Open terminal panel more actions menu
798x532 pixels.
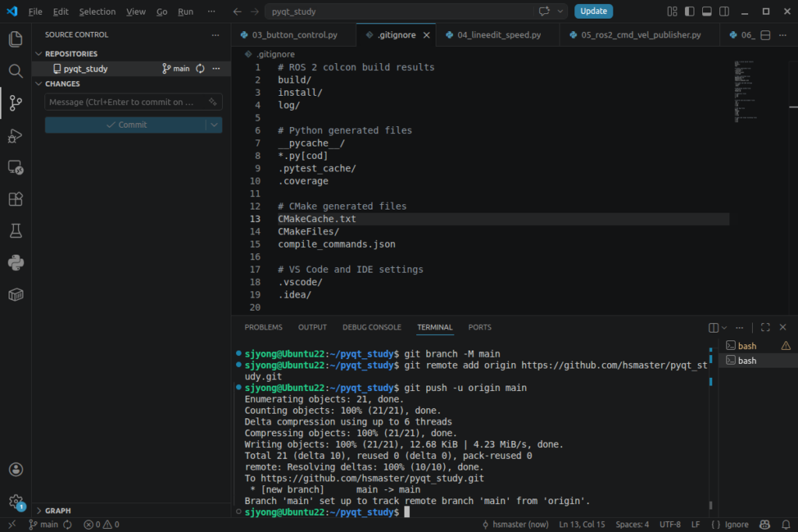(x=740, y=328)
